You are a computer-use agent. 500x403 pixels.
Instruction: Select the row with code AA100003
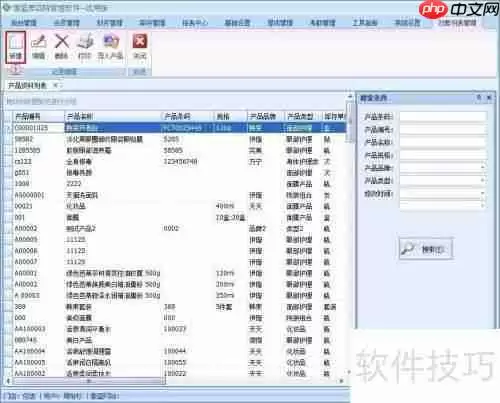179,329
